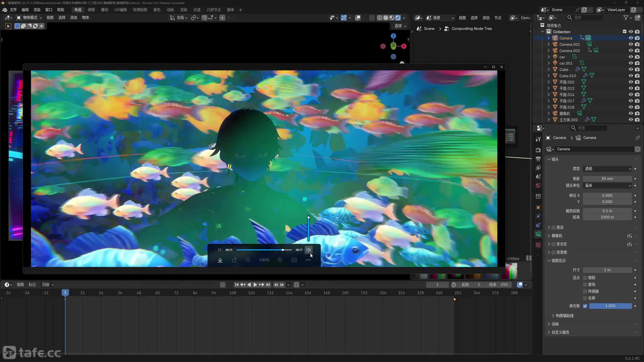Open the World properties tab icon
Image resolution: width=644 pixels, height=362 pixels.
coord(538,186)
